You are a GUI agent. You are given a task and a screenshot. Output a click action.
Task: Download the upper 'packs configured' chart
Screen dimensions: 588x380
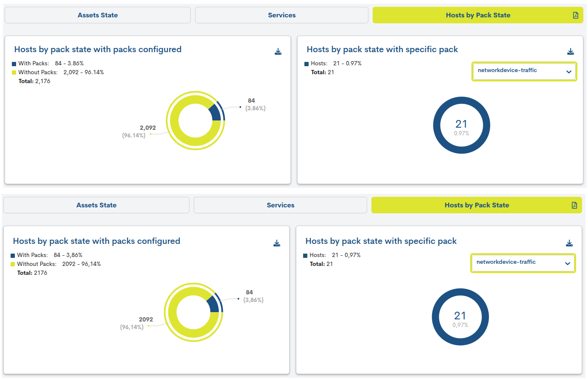[x=278, y=52]
